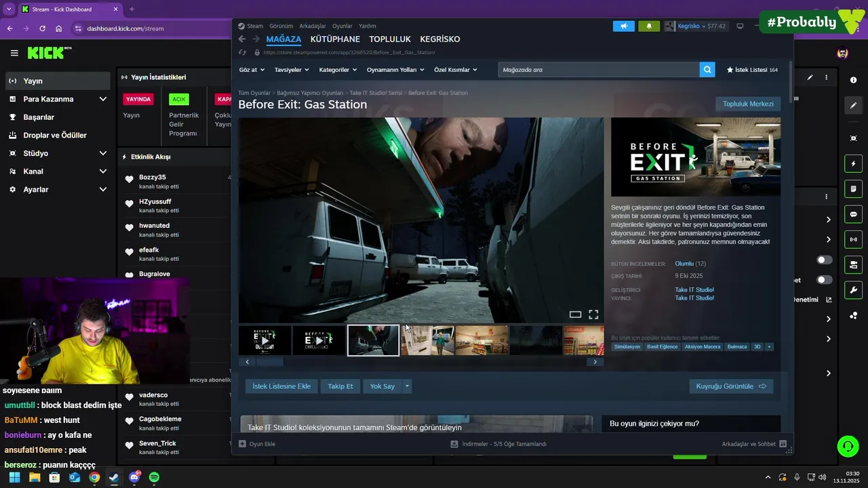Toggle the lower switch in Kick right panel
868x488 pixels.
tap(825, 279)
